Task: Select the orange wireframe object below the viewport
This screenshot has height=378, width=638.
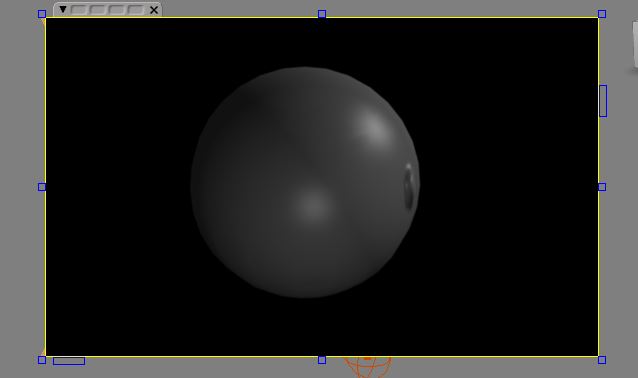Action: pyautogui.click(x=367, y=367)
